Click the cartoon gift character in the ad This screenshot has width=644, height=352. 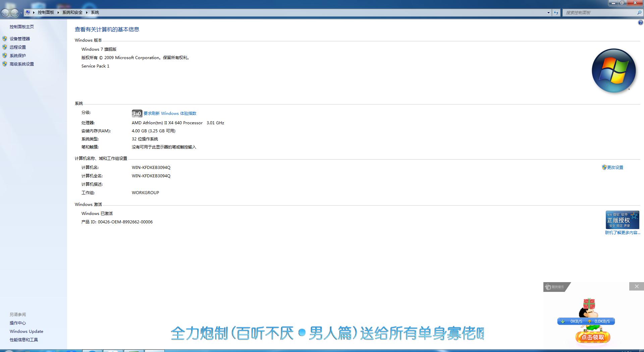[x=589, y=309]
